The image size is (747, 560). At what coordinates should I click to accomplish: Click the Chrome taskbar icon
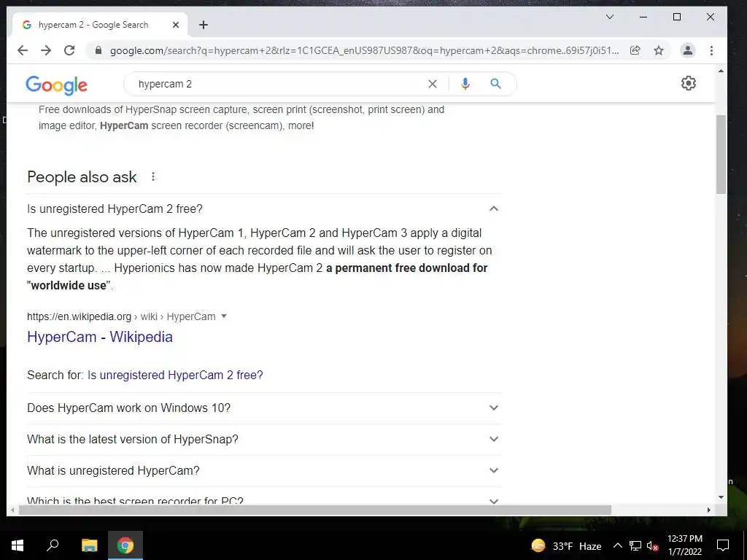click(125, 545)
